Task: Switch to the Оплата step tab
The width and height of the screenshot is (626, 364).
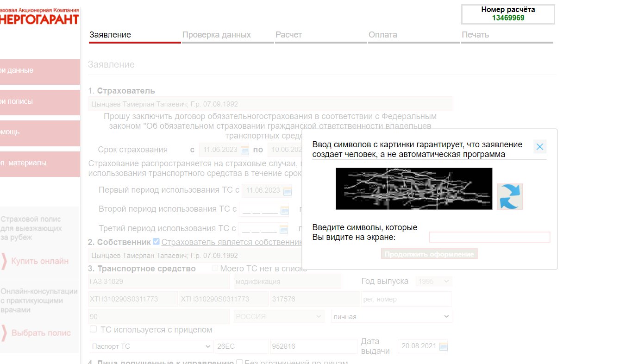Action: pyautogui.click(x=414, y=35)
